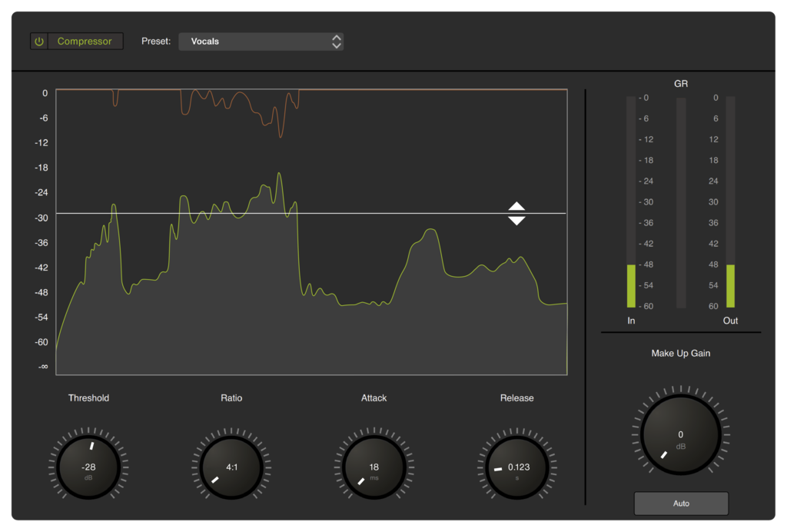Click the In label under the meter
This screenshot has width=787, height=532.
click(x=631, y=321)
